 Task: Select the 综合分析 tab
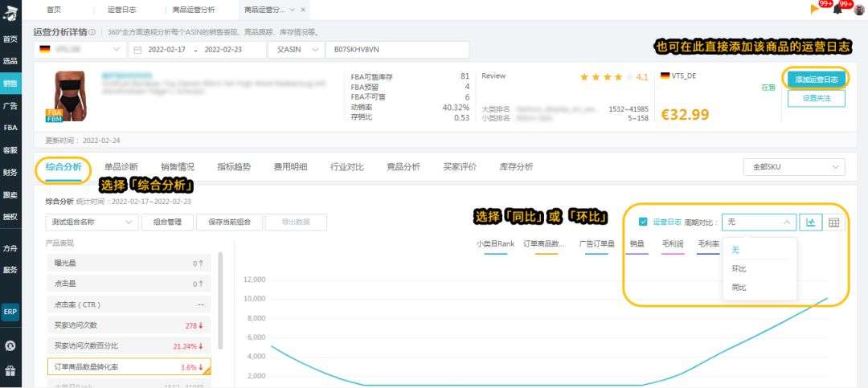[63, 167]
